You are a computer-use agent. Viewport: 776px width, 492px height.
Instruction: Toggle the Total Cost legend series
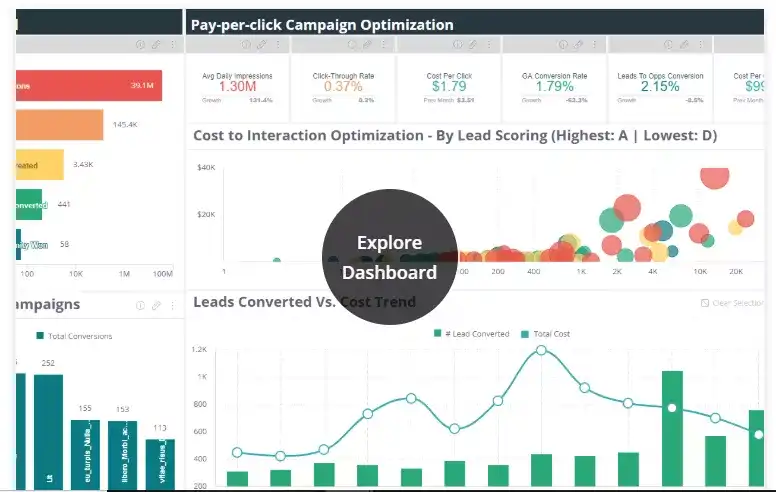(x=545, y=334)
